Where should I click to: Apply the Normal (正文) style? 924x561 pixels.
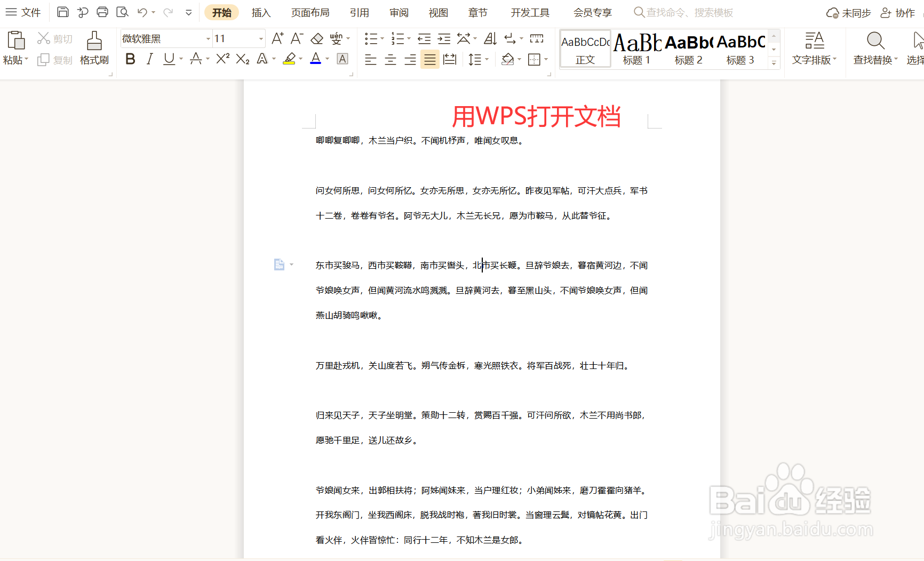coord(585,49)
